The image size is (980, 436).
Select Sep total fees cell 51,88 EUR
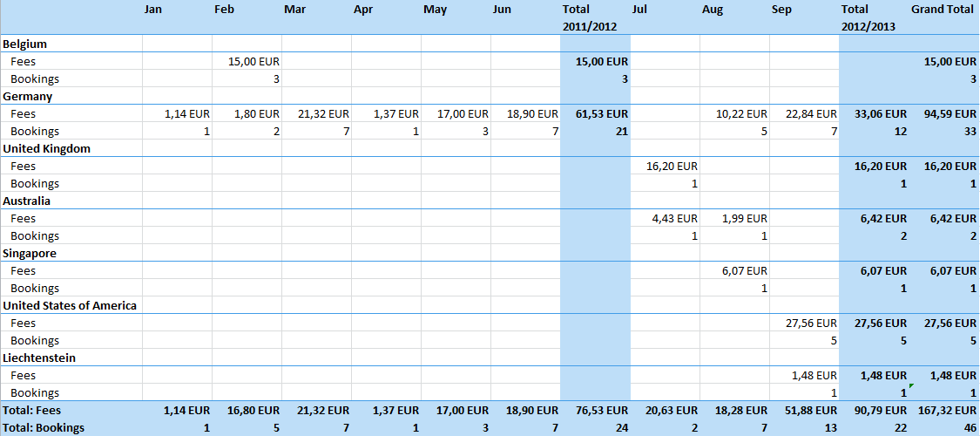tap(811, 410)
